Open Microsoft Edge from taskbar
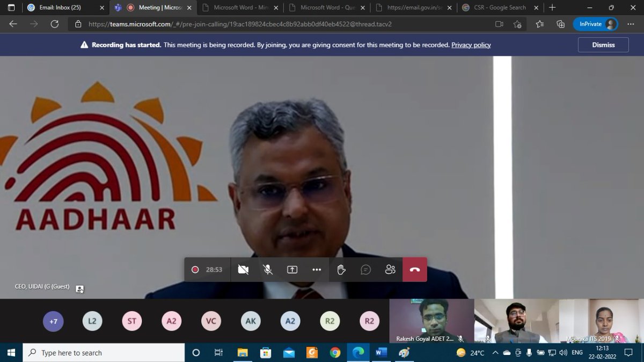The image size is (644, 362). [x=358, y=353]
